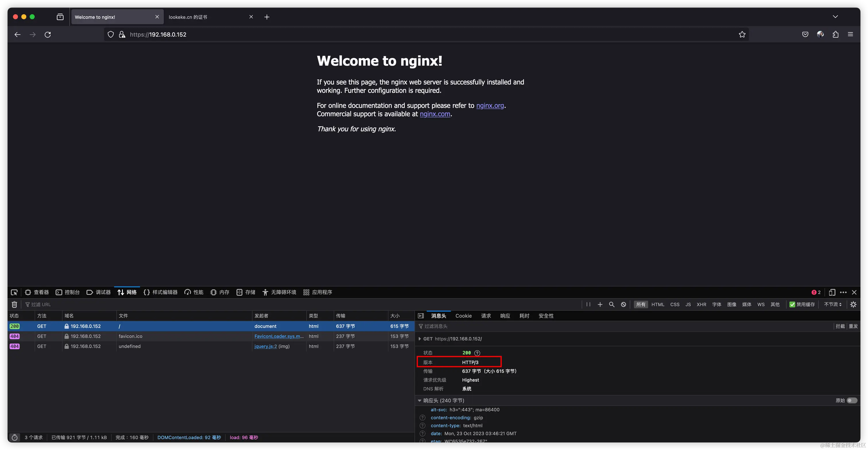Open the 耗时 timings tab

click(x=524, y=316)
